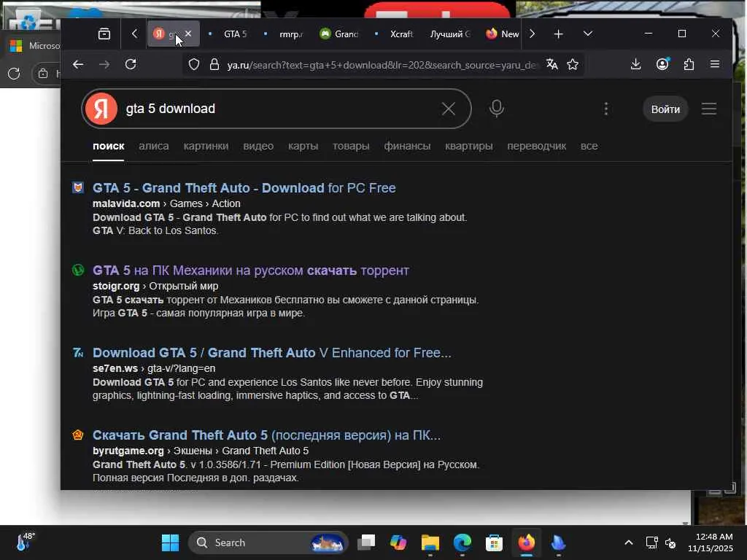Click the taskbar Search box

(x=268, y=542)
